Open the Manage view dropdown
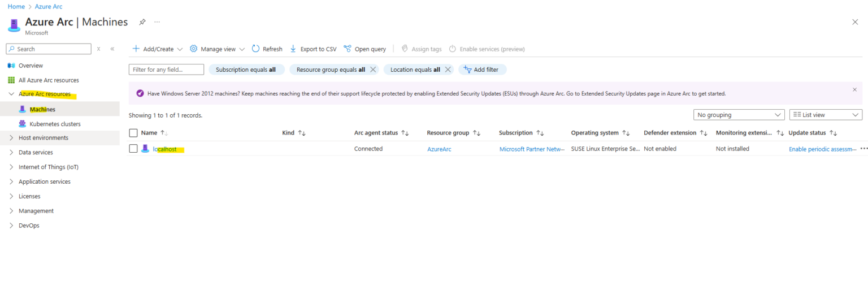868x281 pixels. pos(217,49)
